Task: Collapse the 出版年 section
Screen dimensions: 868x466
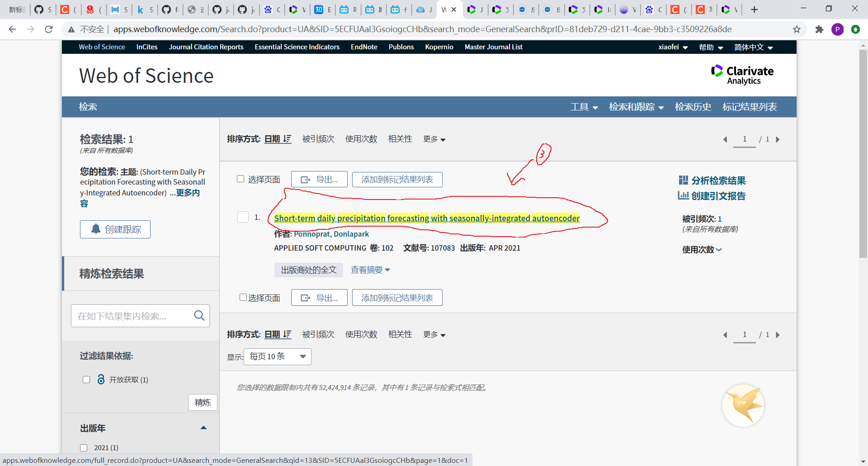Action: coord(203,428)
